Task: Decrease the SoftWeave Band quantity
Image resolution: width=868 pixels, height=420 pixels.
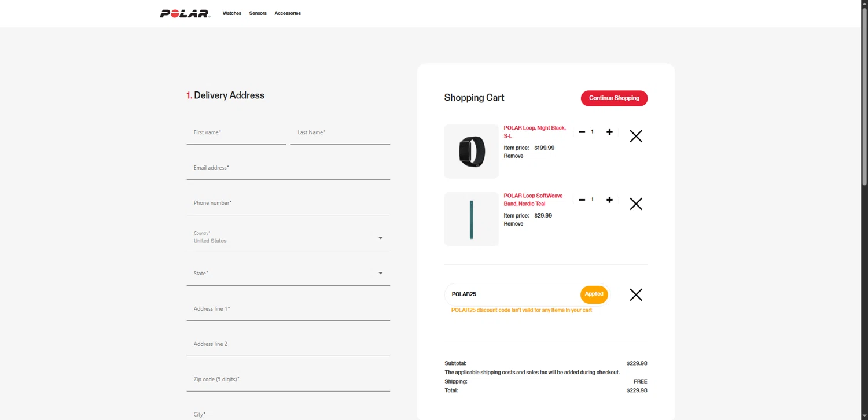Action: coord(582,200)
